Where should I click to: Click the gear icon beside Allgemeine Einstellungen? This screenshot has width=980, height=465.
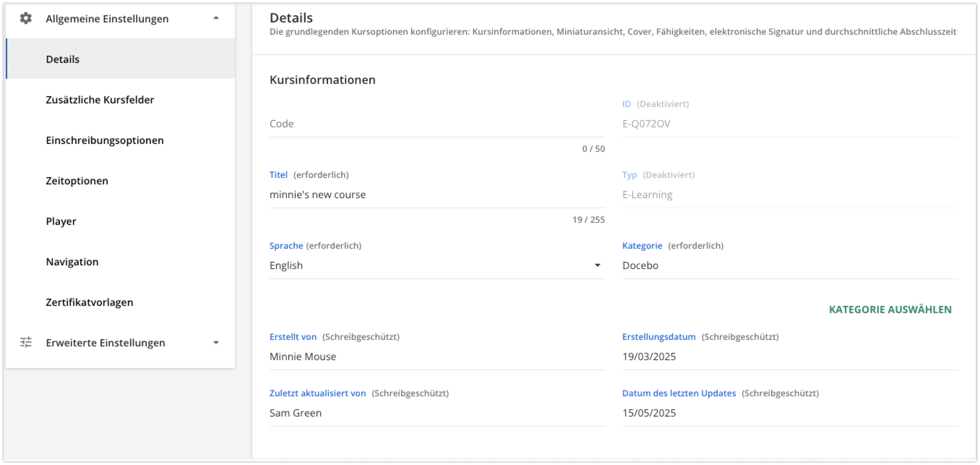tap(26, 18)
